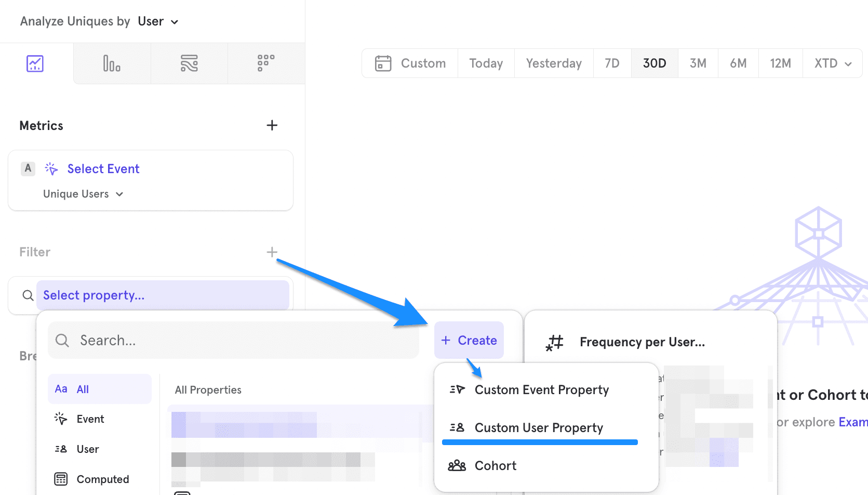Select Cohort from the Create menu
Screen dimensions: 868x495
coord(495,466)
